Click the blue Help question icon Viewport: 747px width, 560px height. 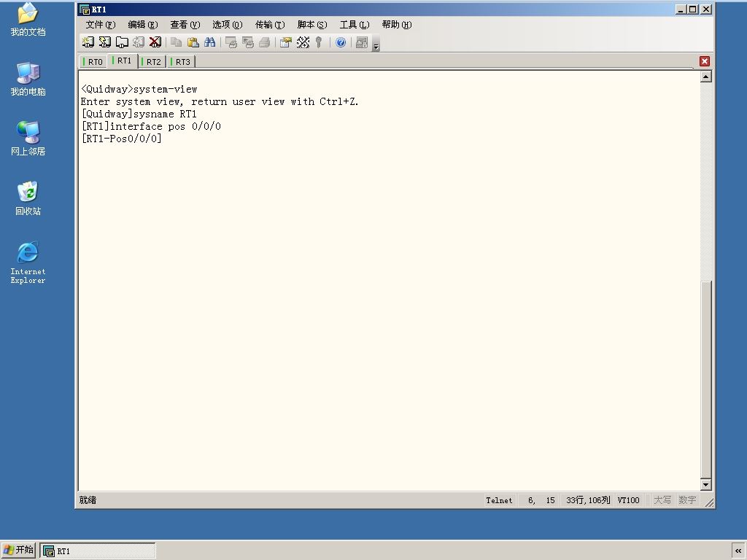pyautogui.click(x=341, y=42)
